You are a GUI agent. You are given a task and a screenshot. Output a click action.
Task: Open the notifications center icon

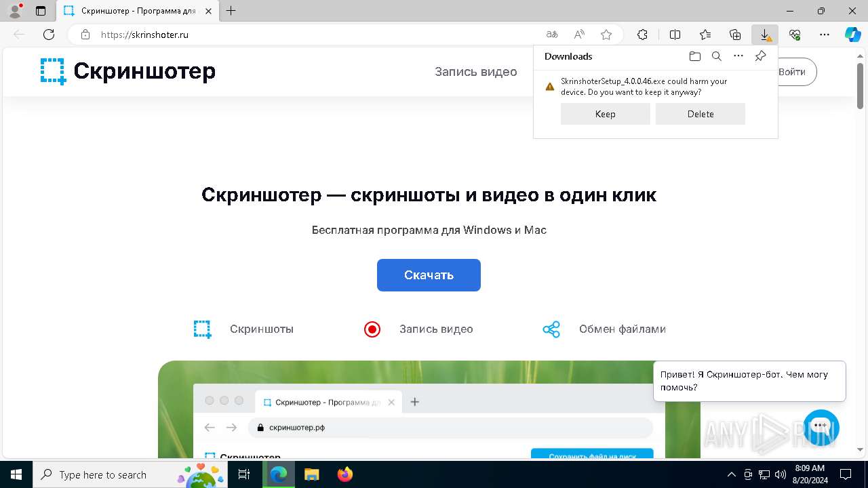(x=846, y=474)
